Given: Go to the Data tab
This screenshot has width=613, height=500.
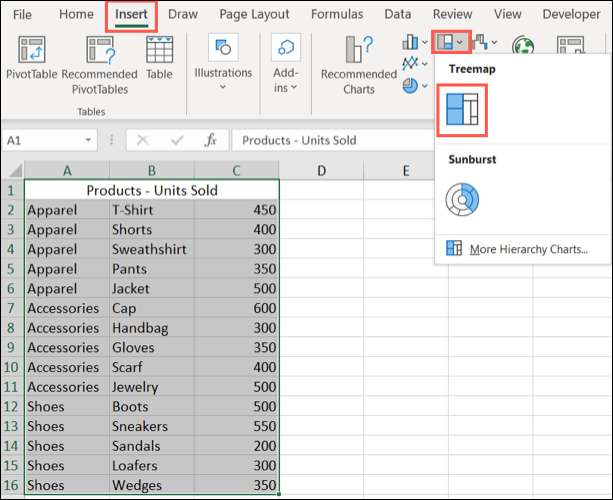Looking at the screenshot, I should coord(397,14).
